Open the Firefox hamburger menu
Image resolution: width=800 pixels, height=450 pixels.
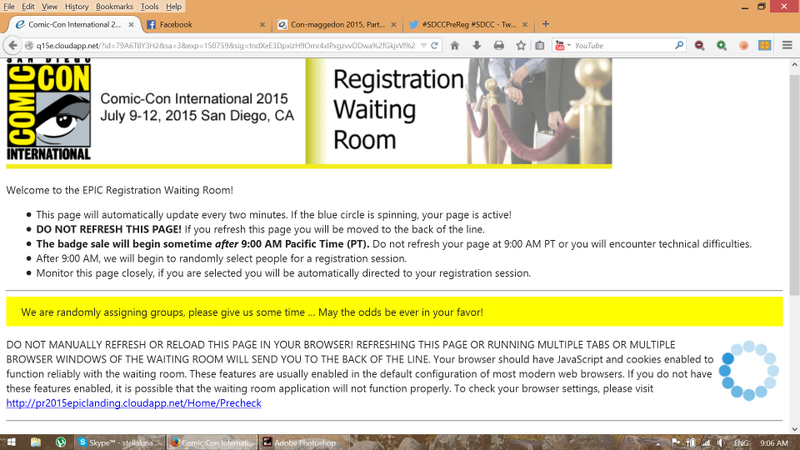click(x=787, y=45)
